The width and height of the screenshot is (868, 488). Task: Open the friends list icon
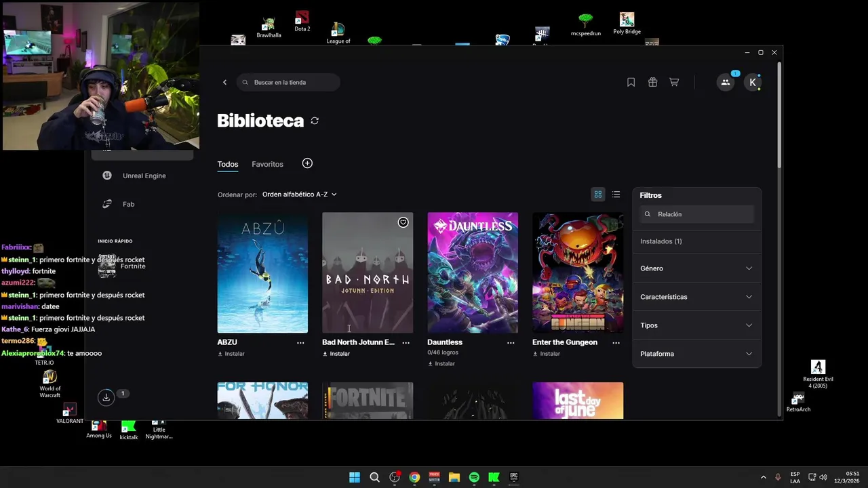[x=726, y=82]
